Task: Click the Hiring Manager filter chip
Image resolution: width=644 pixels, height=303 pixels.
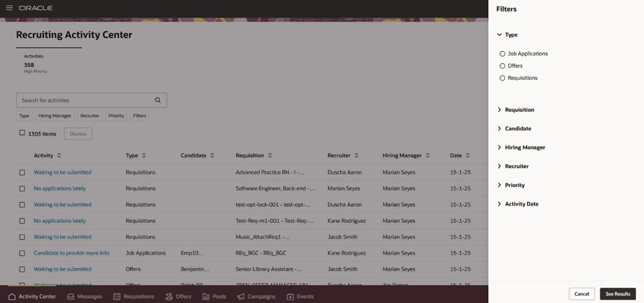Action: coord(55,116)
